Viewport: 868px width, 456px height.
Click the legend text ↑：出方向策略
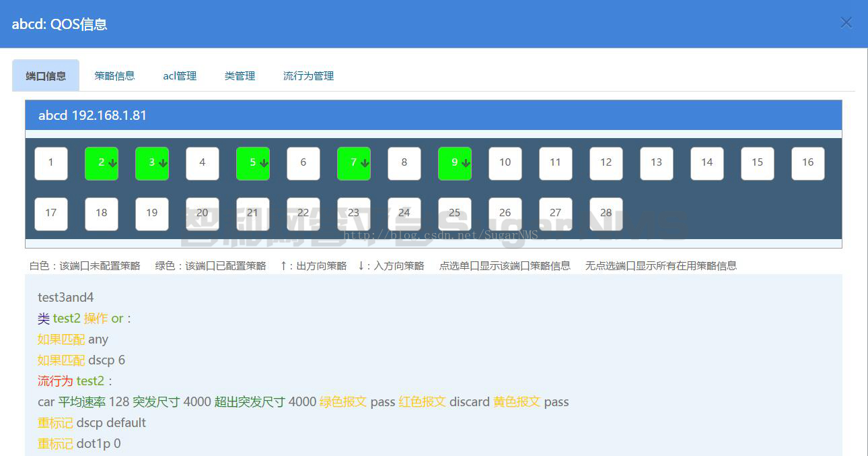(x=314, y=266)
